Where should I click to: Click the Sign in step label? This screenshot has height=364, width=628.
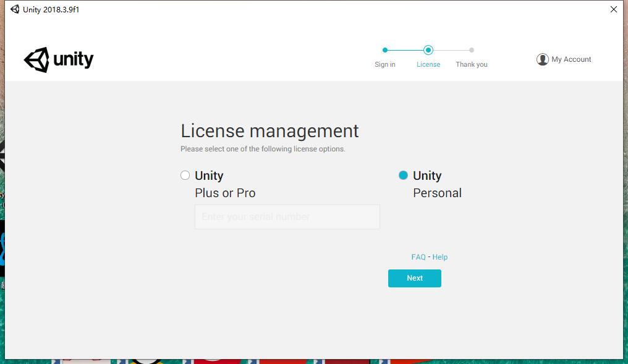coord(385,64)
